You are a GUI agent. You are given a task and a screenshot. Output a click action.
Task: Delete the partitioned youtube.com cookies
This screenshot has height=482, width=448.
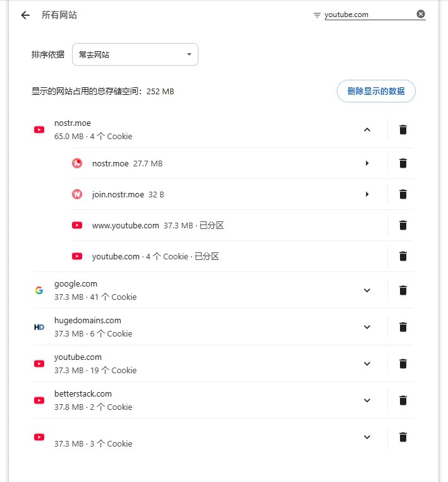click(403, 256)
